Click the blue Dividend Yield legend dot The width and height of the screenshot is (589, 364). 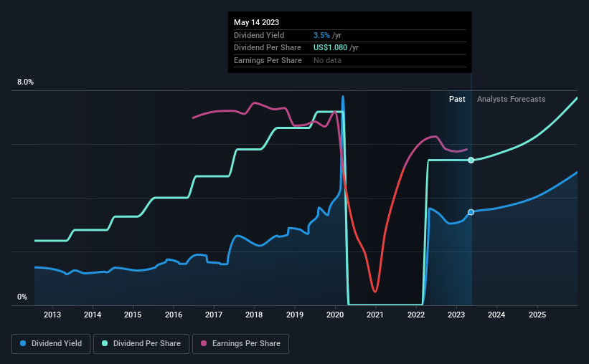(x=23, y=343)
